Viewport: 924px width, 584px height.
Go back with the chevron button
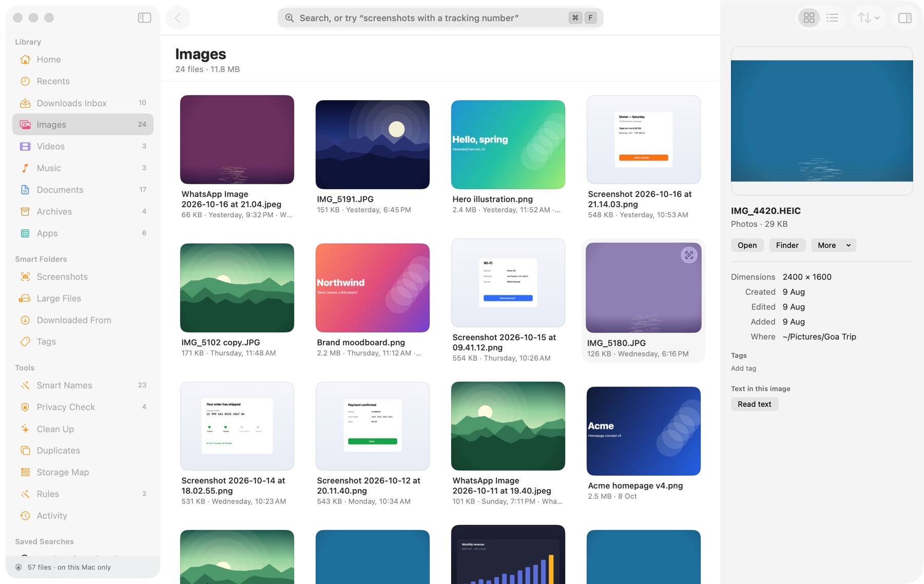(178, 18)
